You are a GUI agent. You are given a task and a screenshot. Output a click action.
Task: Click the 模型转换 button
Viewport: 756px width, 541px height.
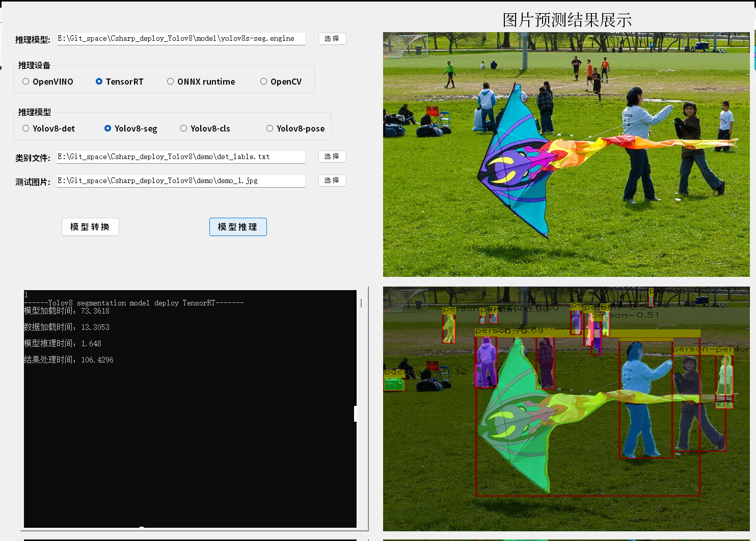tap(90, 227)
